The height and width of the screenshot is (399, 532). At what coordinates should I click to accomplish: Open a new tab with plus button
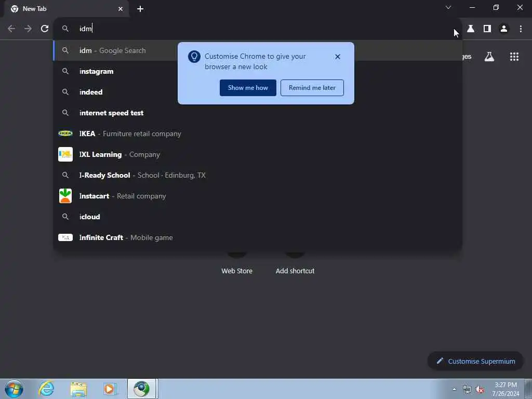140,9
